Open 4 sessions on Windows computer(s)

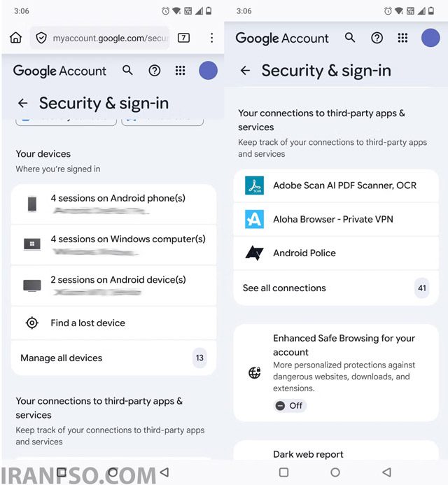(x=113, y=245)
